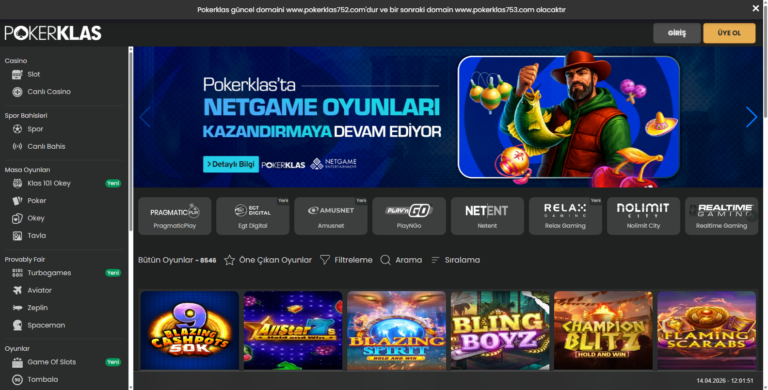The height and width of the screenshot is (390, 768).
Task: Launch Zeplin airship icon
Action: pyautogui.click(x=17, y=308)
